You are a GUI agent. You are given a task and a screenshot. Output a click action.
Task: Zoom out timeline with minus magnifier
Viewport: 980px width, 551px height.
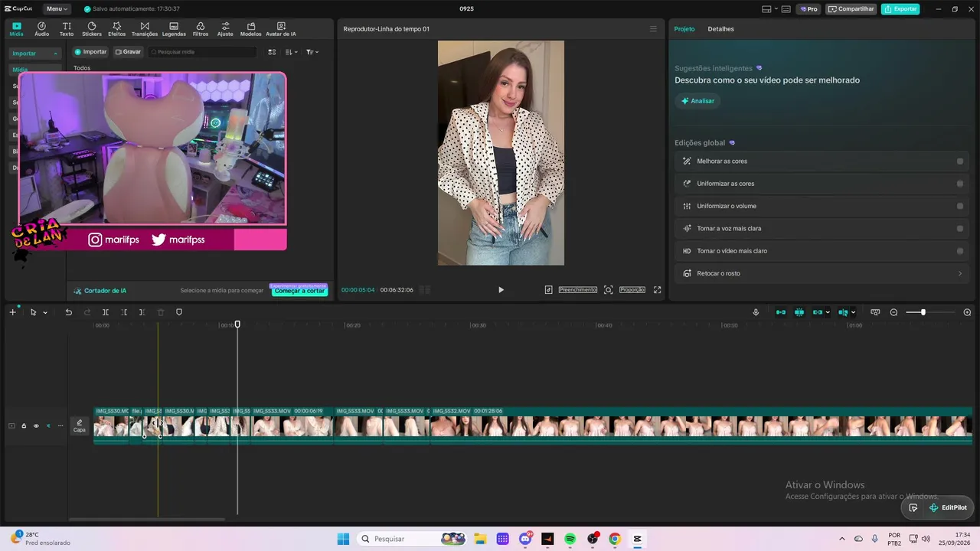click(893, 312)
